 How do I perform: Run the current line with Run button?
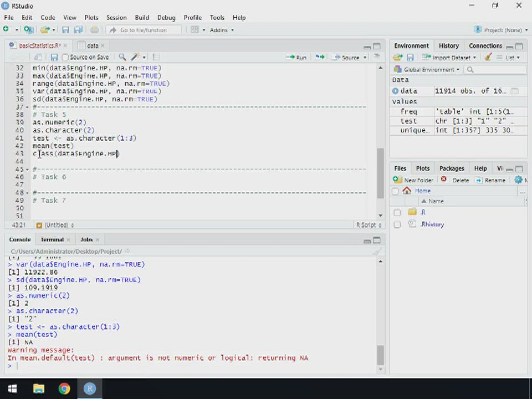pos(296,57)
